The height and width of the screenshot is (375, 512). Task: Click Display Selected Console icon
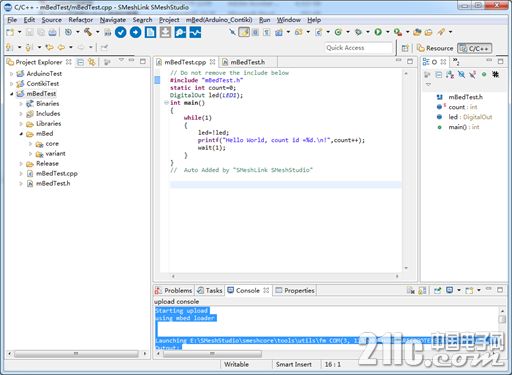[450, 290]
